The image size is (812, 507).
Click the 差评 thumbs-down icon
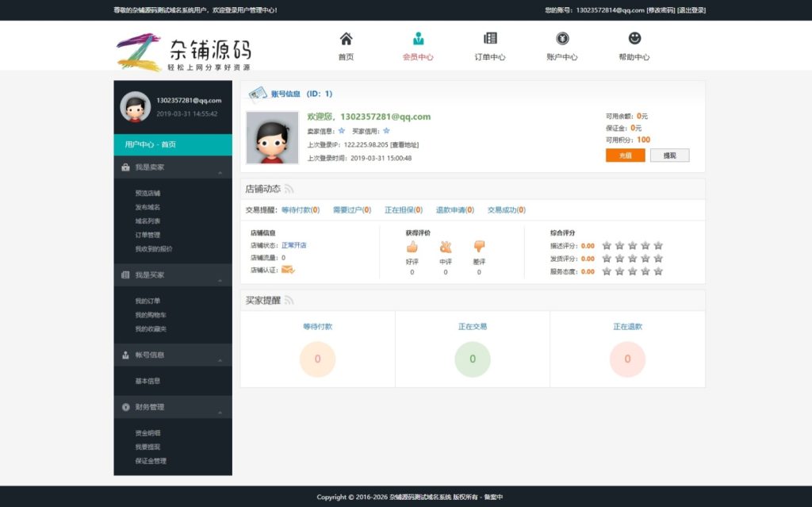pyautogui.click(x=479, y=247)
